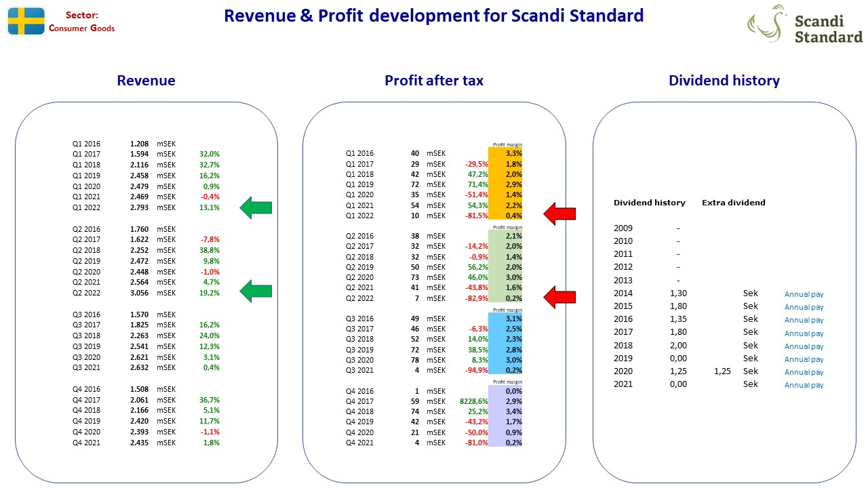Select the Dividend history section heading

[x=724, y=81]
